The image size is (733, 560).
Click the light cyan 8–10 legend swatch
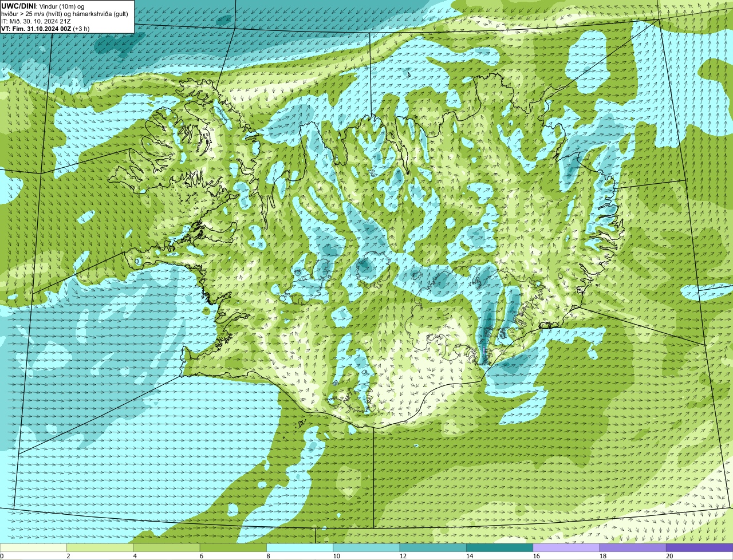pos(300,548)
